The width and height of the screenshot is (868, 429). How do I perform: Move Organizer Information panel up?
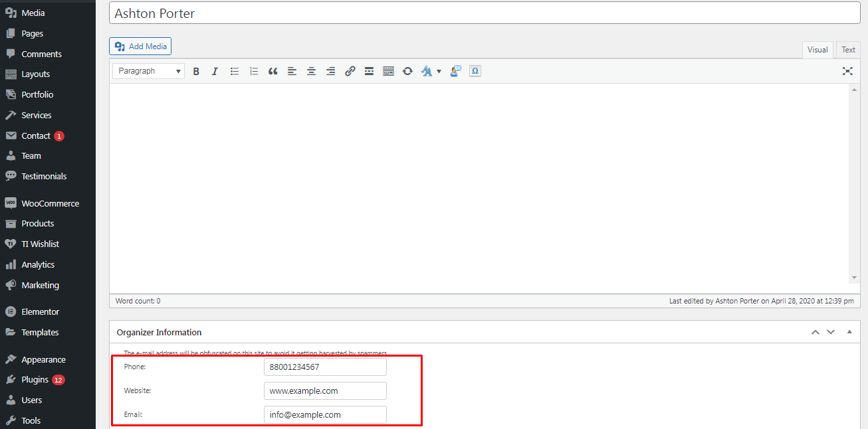coord(815,332)
